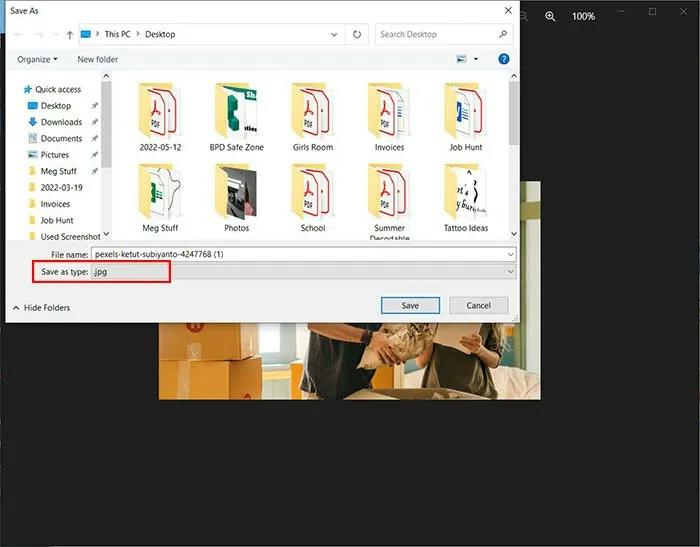700x547 pixels.
Task: Click the Refresh button beside address bar
Action: [x=357, y=34]
